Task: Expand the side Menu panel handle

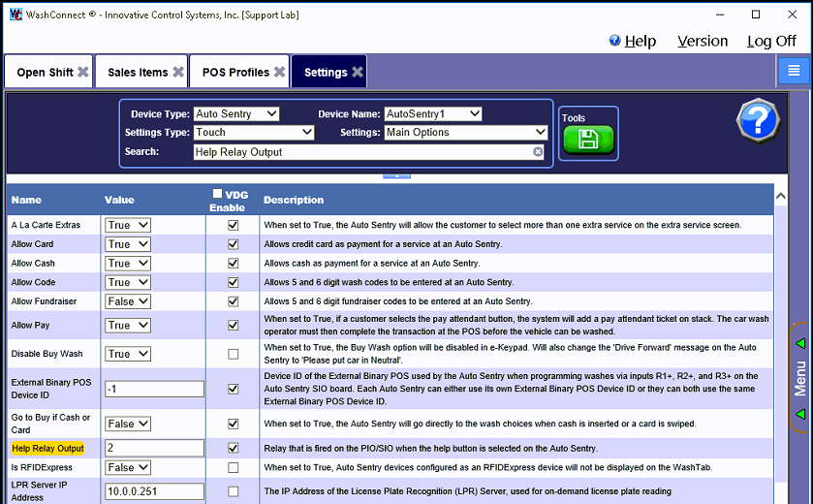Action: [x=800, y=378]
